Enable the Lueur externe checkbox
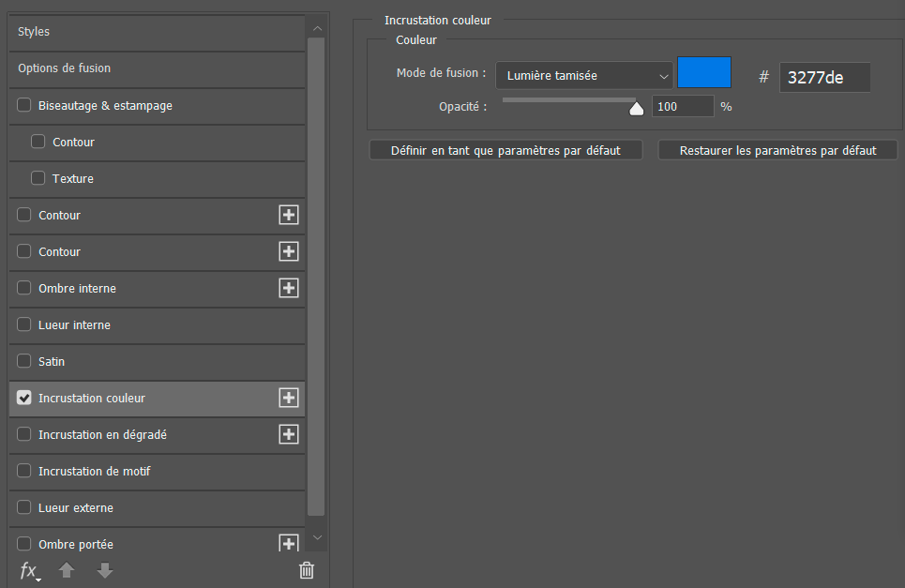905x588 pixels. (24, 508)
